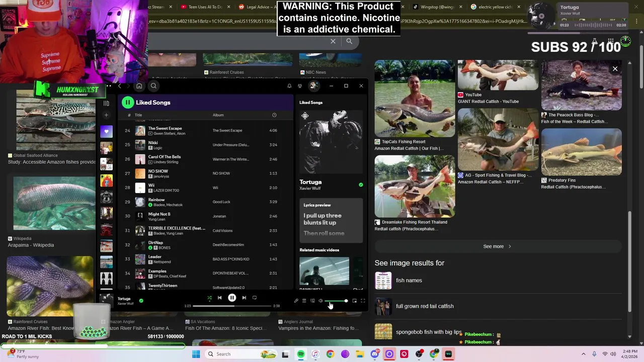This screenshot has height=362, width=644.
Task: Open Spotify search icon
Action: tap(153, 86)
